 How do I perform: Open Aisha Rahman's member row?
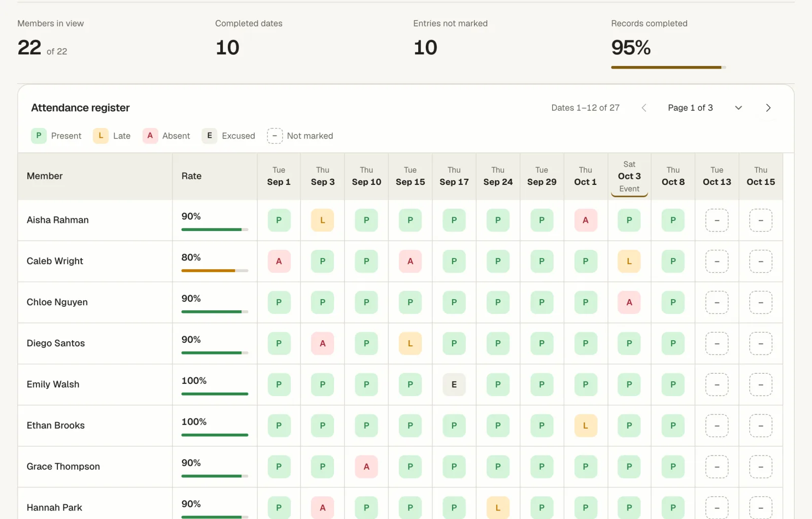point(400,220)
